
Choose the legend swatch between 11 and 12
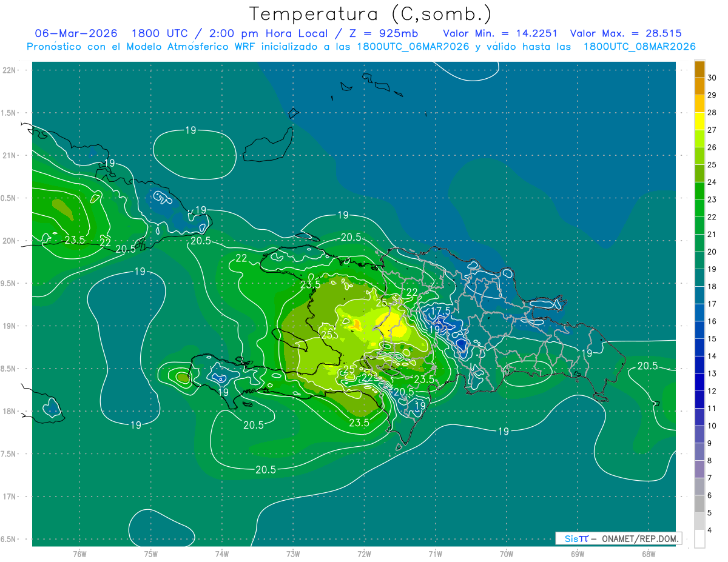(699, 400)
